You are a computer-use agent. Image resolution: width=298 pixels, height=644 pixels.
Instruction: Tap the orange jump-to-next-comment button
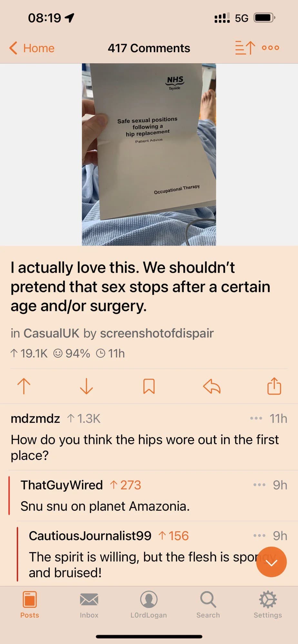pos(271,562)
